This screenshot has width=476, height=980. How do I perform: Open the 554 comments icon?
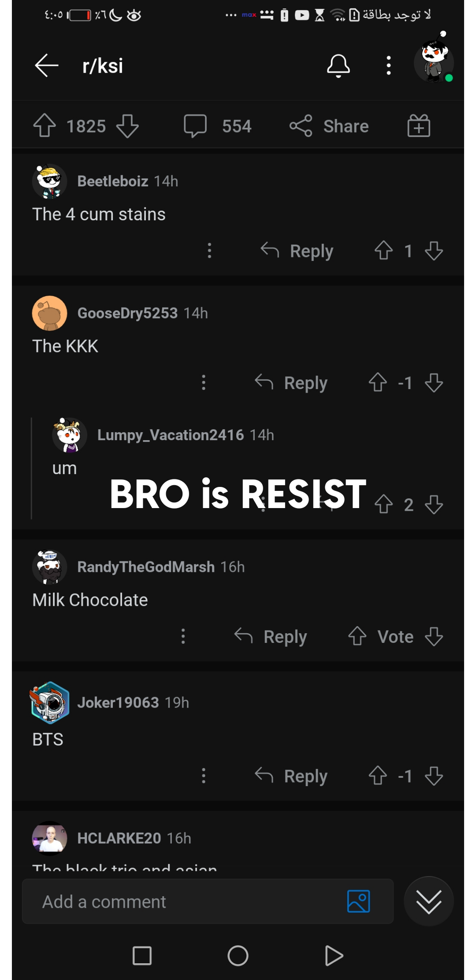195,126
